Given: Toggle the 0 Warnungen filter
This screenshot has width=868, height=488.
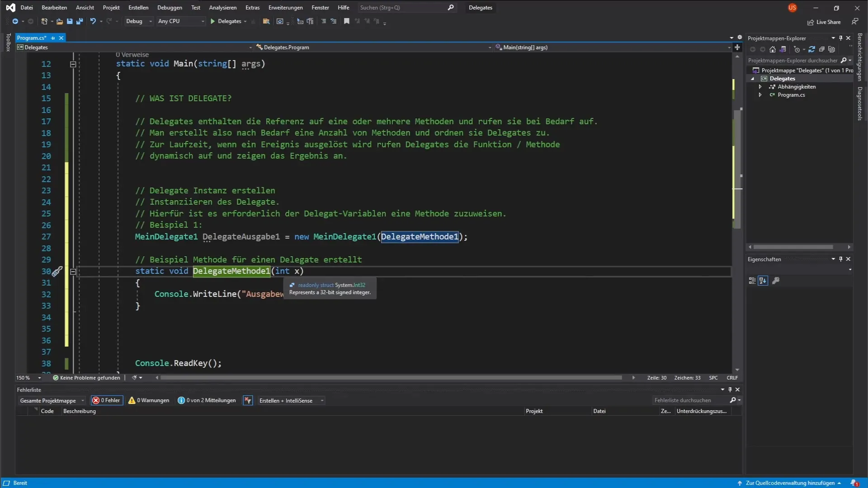Looking at the screenshot, I should pos(149,400).
